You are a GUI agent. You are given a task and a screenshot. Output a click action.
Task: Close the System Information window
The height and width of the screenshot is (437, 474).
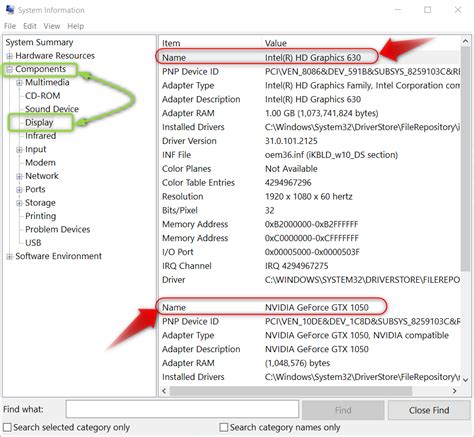click(x=458, y=10)
